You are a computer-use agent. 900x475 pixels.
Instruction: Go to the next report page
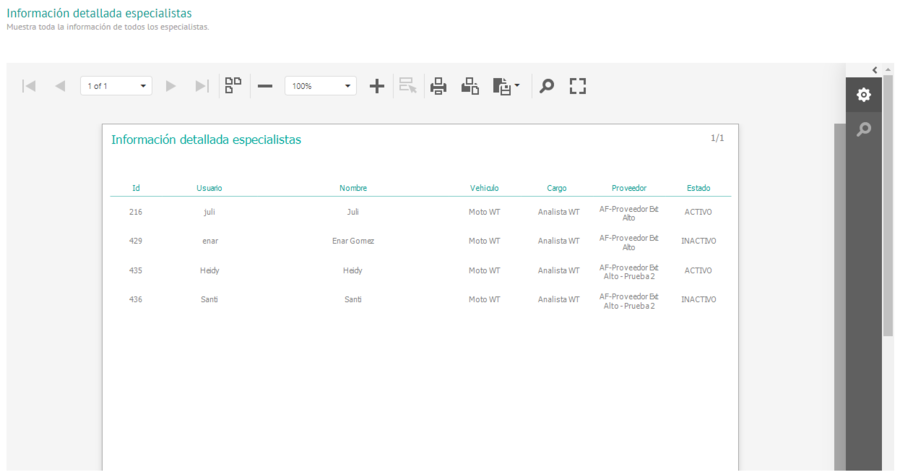[x=170, y=86]
